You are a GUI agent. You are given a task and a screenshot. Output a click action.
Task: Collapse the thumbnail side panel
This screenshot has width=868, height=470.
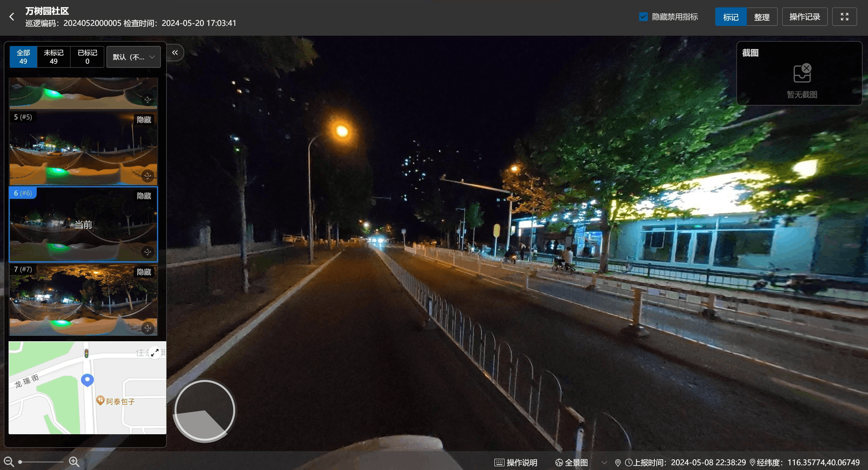pos(175,52)
